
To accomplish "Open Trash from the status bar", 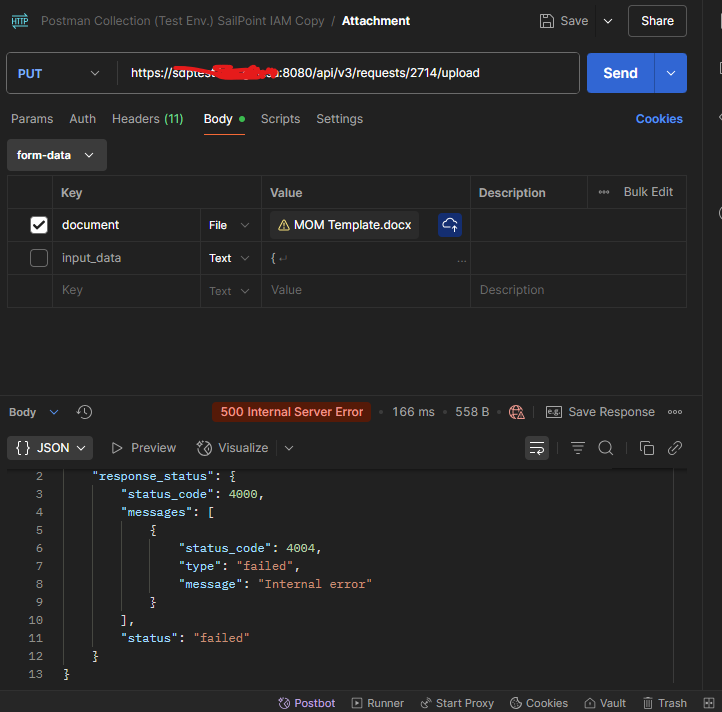I will coord(665,703).
